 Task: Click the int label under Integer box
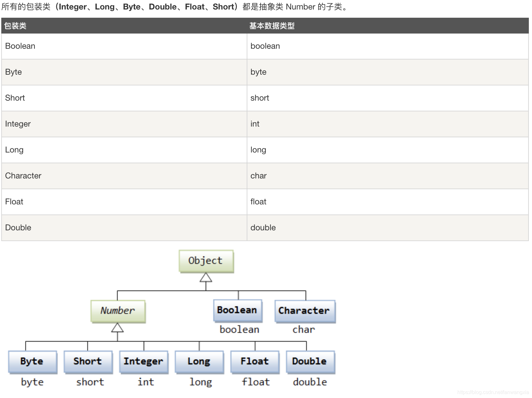146,382
